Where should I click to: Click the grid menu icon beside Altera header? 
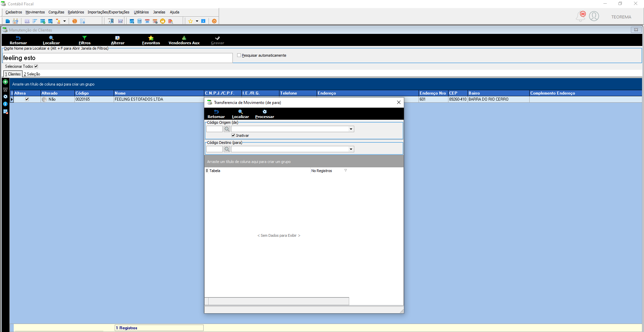12,93
